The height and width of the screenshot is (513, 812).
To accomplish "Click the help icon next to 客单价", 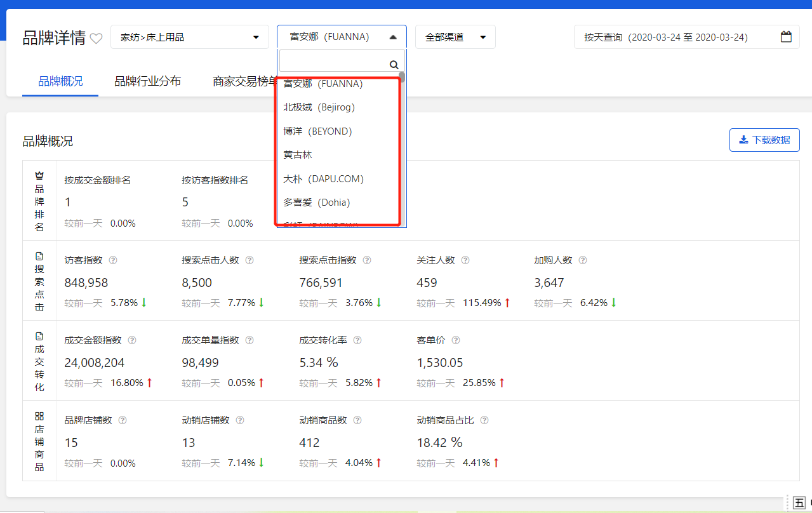I will point(456,340).
